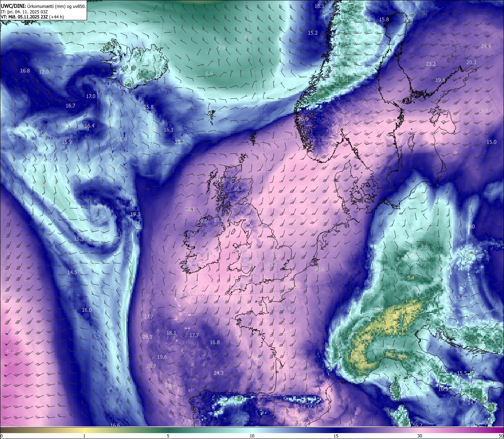Click the UWC/DINI Úrkomumætti title line

tap(43, 6)
